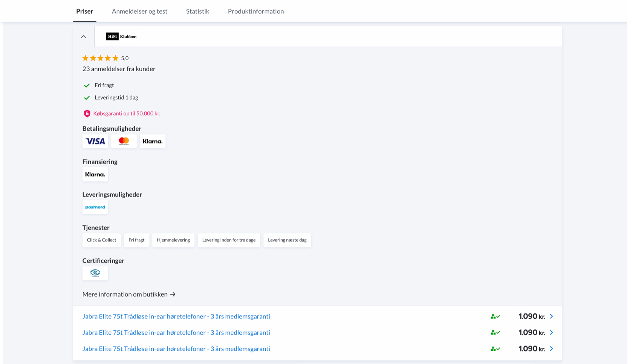Collapse the HiFi Klubben shop details
Screen dimensions: 627x364
(84, 37)
